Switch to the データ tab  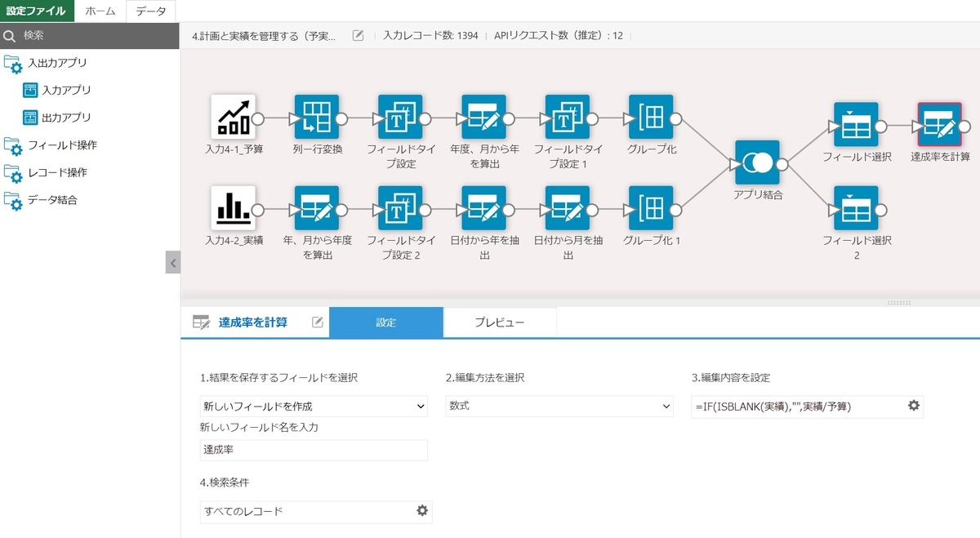151,11
